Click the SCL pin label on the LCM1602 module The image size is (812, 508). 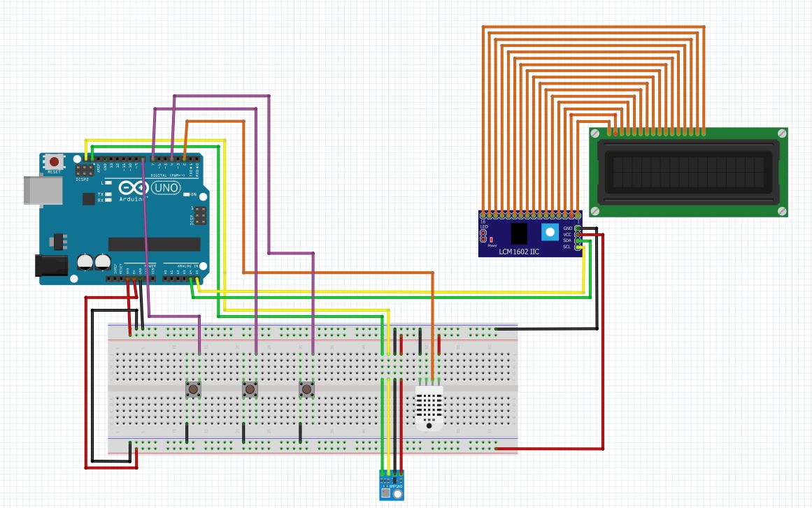pyautogui.click(x=567, y=247)
